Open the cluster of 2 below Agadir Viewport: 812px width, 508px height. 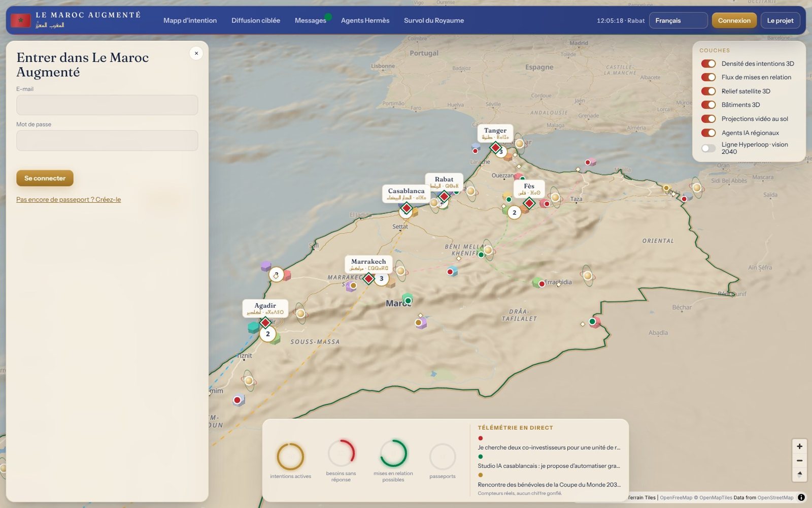[268, 334]
